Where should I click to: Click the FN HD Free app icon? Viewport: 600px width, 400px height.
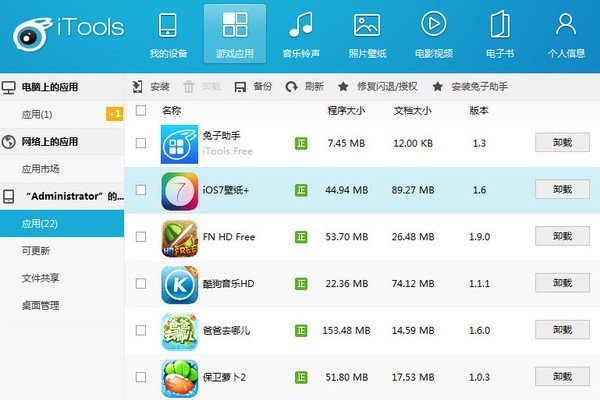(x=179, y=238)
